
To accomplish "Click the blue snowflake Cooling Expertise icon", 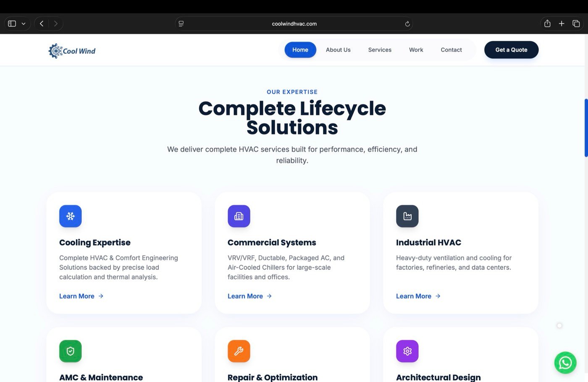I will tap(71, 216).
